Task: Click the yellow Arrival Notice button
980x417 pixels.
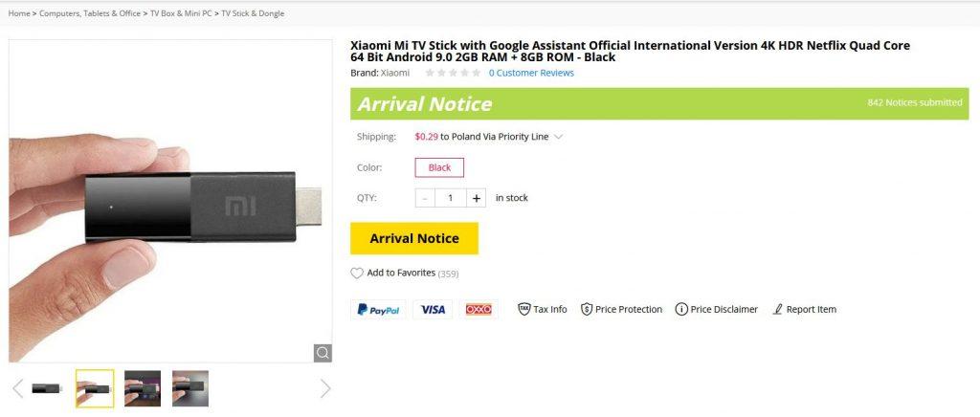Action: (x=414, y=238)
